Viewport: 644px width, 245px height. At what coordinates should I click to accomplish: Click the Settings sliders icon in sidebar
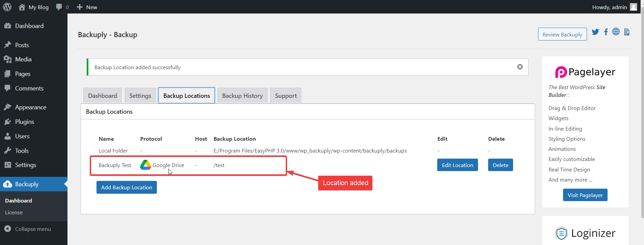pyautogui.click(x=7, y=165)
